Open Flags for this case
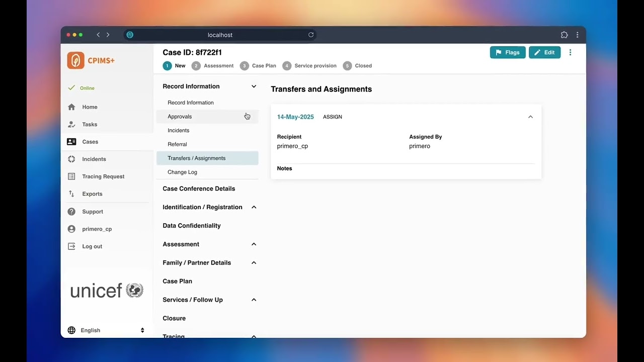The image size is (644, 362). tap(508, 52)
